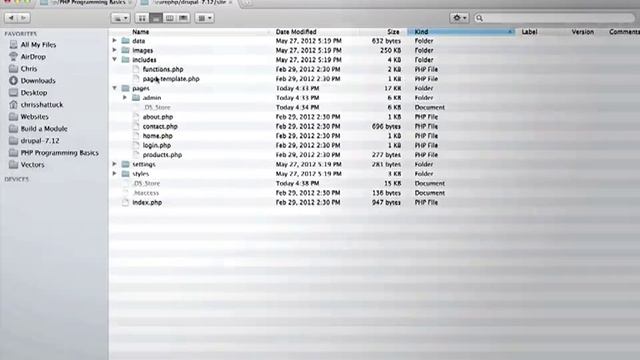Viewport: 640px width, 360px height.
Task: Select the index.php file icon
Action: click(126, 202)
